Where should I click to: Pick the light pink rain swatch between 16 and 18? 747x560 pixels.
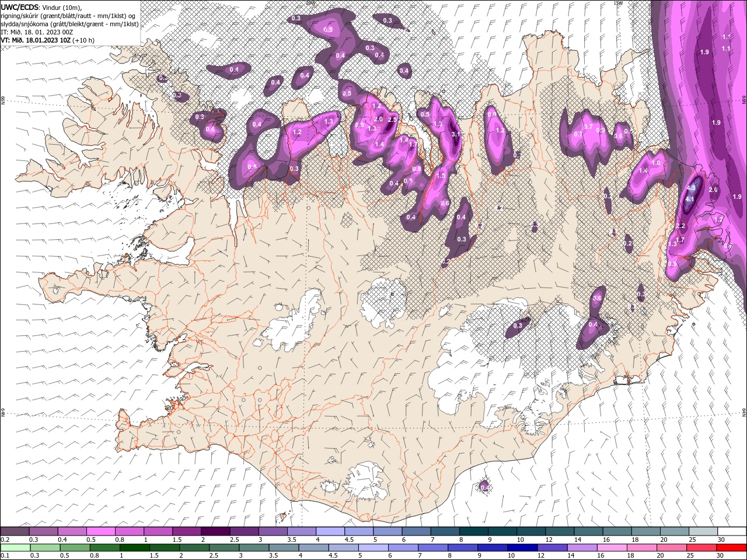[x=611, y=548]
